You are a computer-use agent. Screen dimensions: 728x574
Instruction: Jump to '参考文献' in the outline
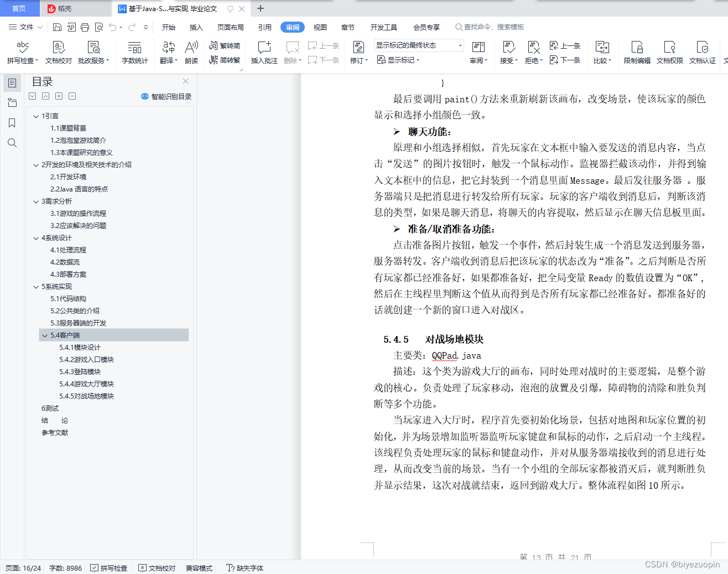(55, 433)
